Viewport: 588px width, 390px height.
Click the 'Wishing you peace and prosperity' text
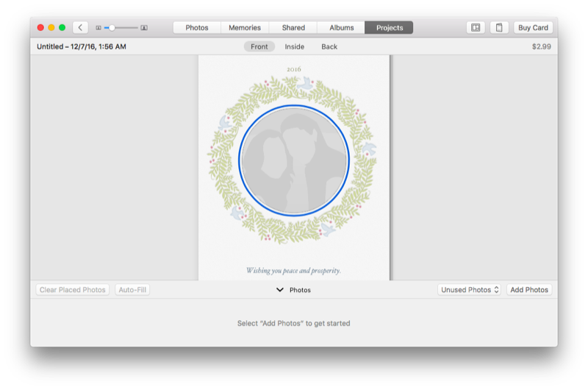(293, 270)
